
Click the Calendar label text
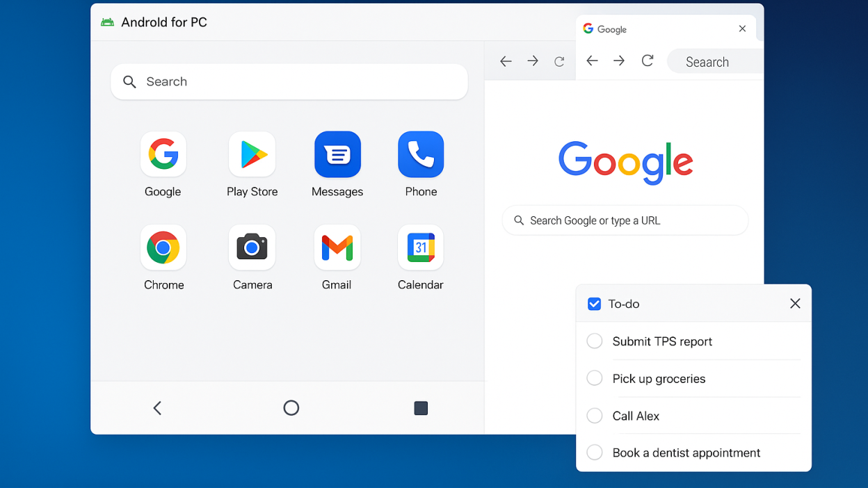click(x=421, y=285)
